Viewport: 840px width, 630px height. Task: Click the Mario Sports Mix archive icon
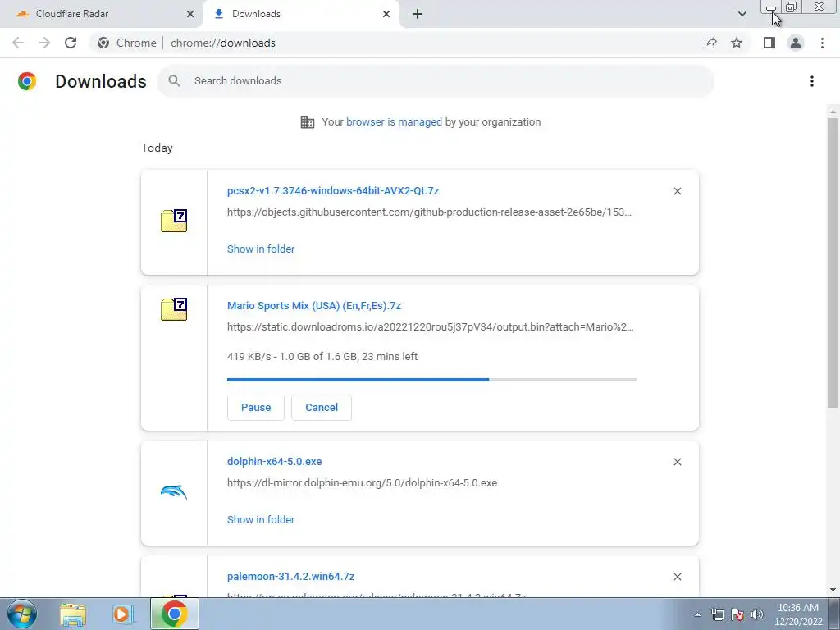[x=174, y=309]
